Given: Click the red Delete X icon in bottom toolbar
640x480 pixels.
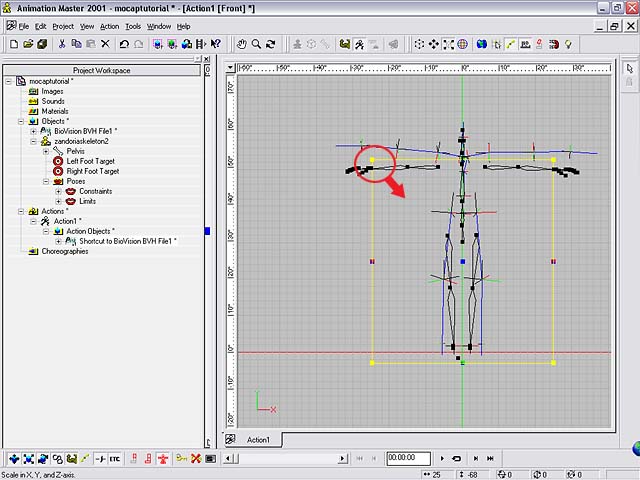Looking at the screenshot, I should [196, 458].
